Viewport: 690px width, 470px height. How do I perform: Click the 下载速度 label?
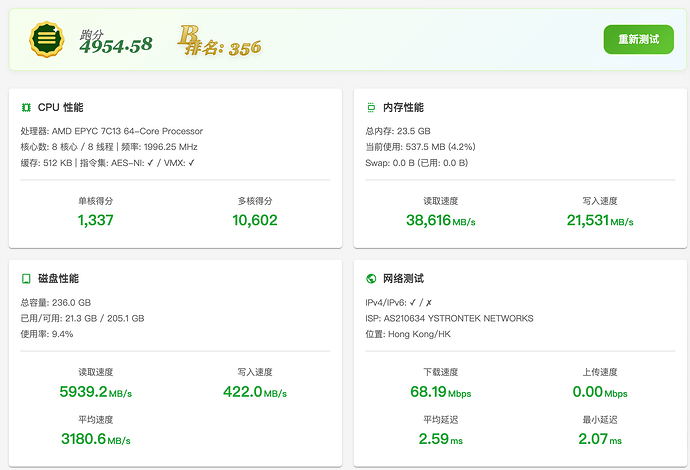(440, 372)
